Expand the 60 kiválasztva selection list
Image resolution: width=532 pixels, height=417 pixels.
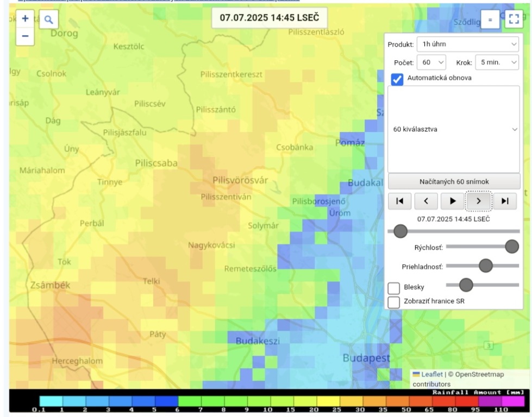coord(454,129)
